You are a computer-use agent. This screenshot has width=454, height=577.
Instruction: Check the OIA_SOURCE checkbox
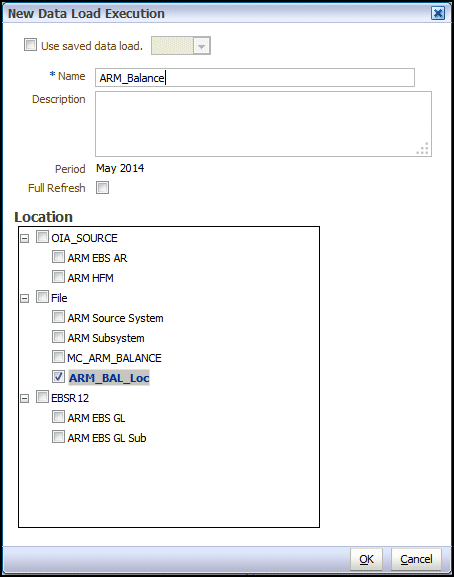42,237
